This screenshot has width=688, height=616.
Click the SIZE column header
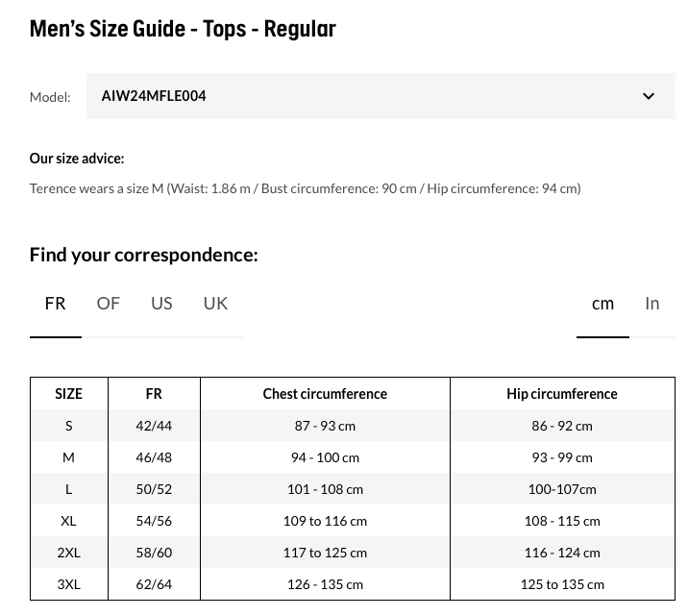point(69,394)
